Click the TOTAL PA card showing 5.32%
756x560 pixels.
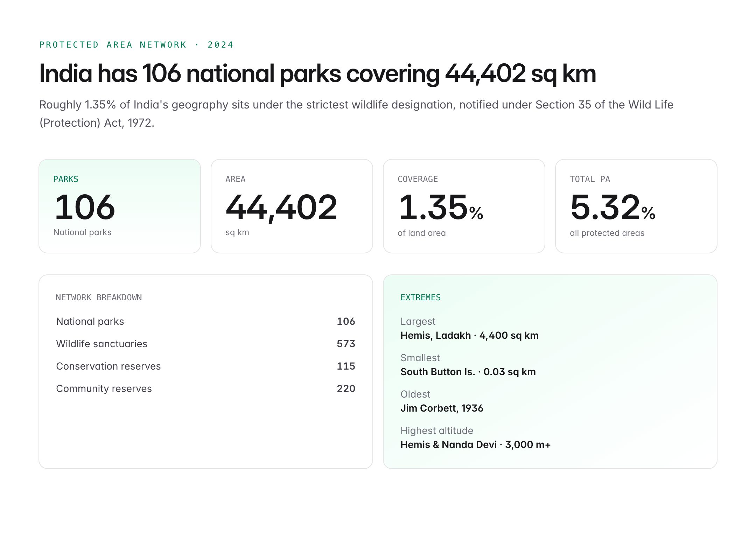(x=636, y=206)
